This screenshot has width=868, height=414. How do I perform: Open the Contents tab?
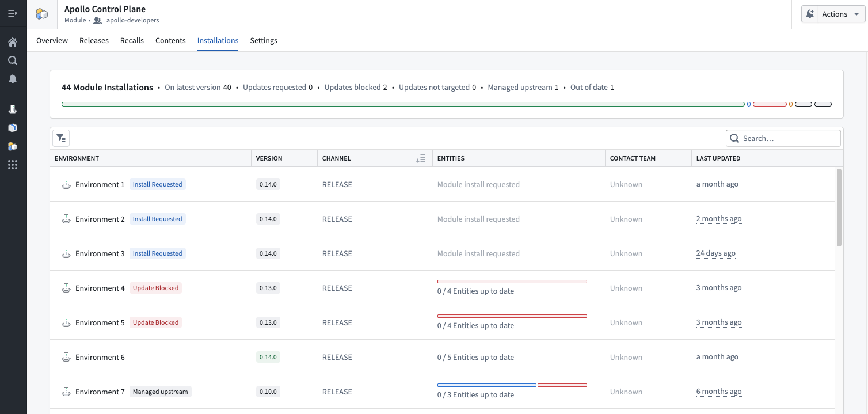point(170,40)
